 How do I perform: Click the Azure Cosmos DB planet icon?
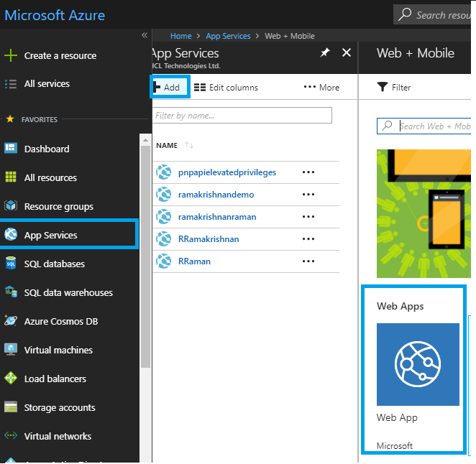[x=11, y=320]
